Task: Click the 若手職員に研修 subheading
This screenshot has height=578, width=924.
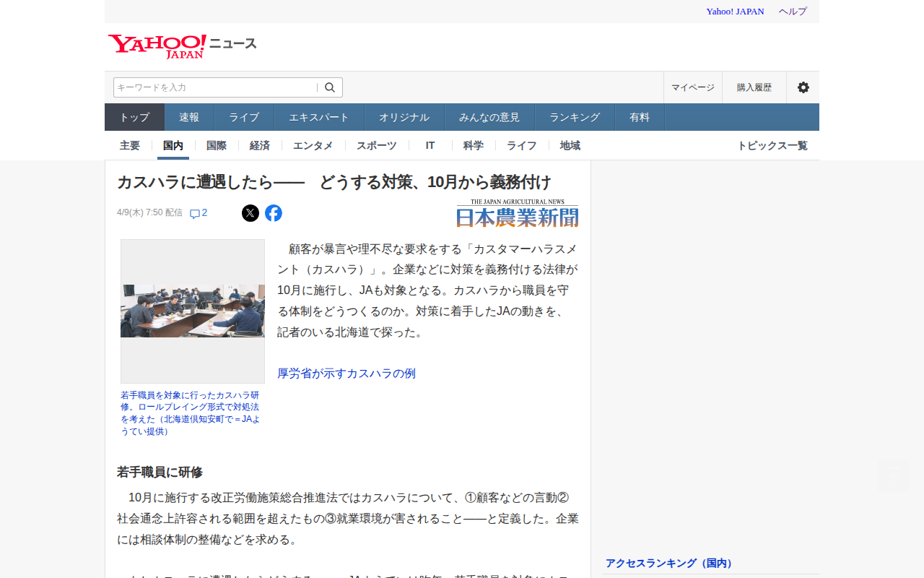Action: (x=160, y=472)
